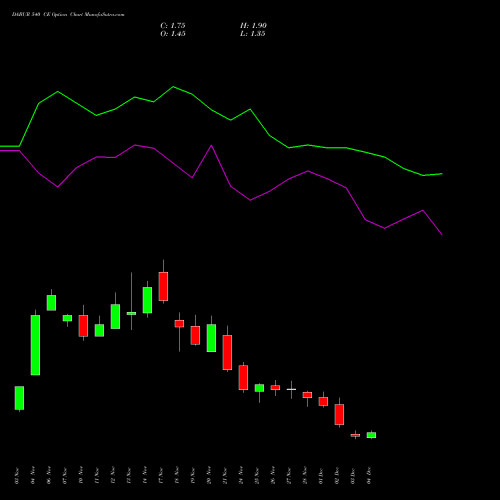Click the chart title text at top left
The height and width of the screenshot is (500, 500).
[x=68, y=15]
